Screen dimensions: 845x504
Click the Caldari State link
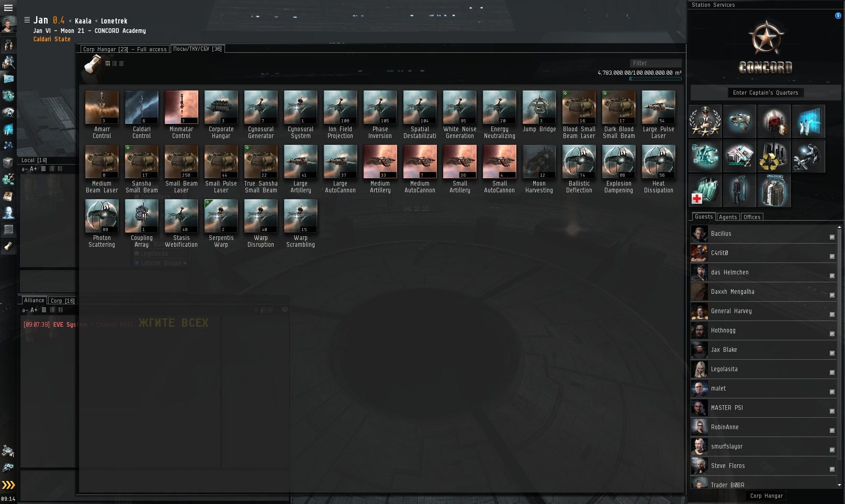[x=52, y=39]
